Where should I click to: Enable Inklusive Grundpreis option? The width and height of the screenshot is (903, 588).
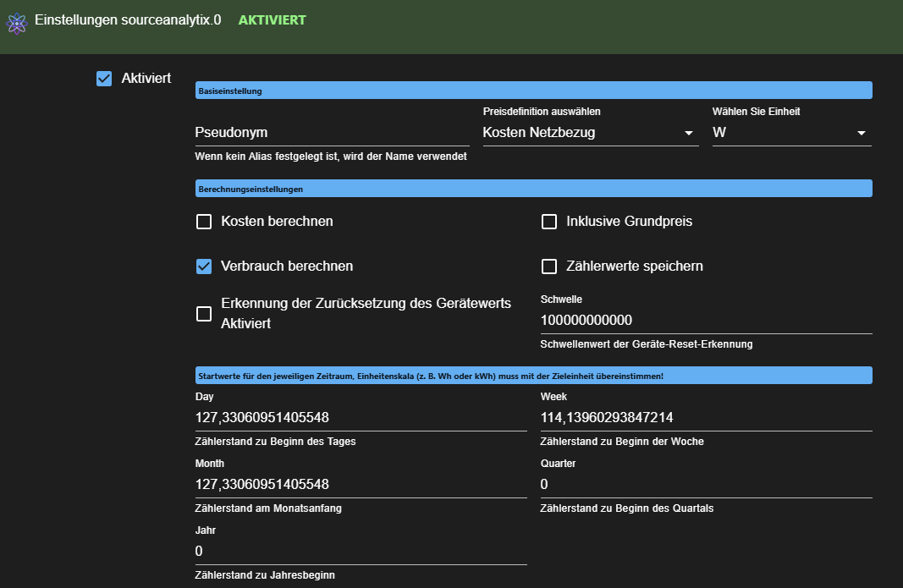549,222
